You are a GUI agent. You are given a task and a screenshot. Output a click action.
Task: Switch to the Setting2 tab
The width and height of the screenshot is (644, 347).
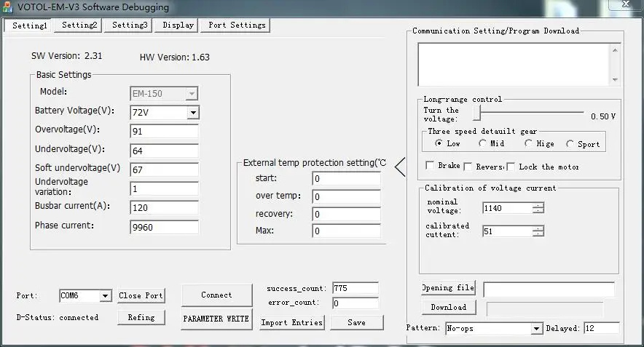click(x=79, y=25)
